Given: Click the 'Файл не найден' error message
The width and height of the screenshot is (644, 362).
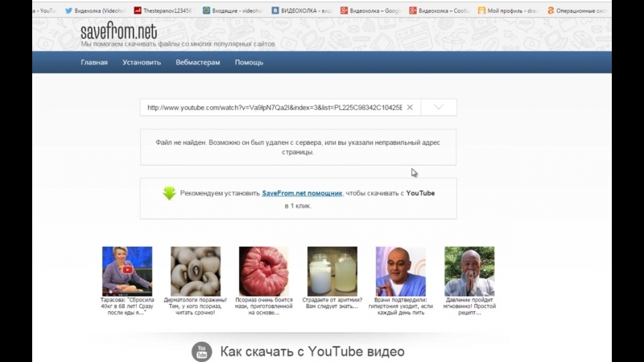Looking at the screenshot, I should (x=298, y=147).
